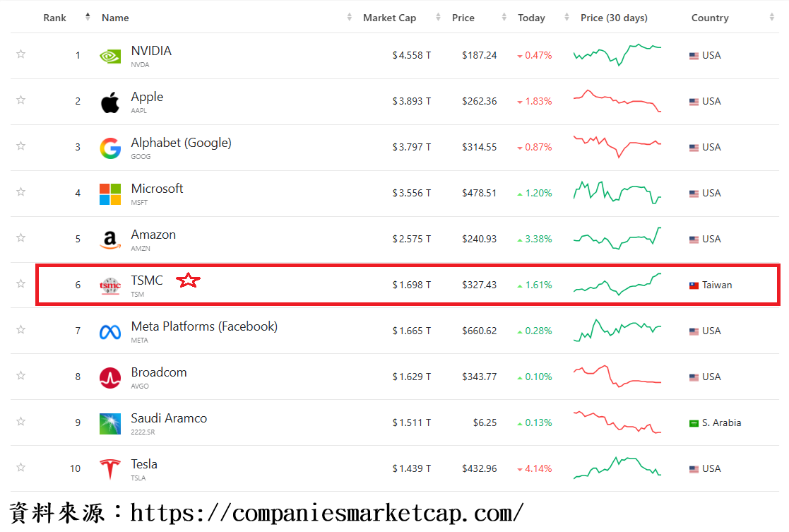Click the Today column header
The image size is (789, 532).
pyautogui.click(x=531, y=18)
